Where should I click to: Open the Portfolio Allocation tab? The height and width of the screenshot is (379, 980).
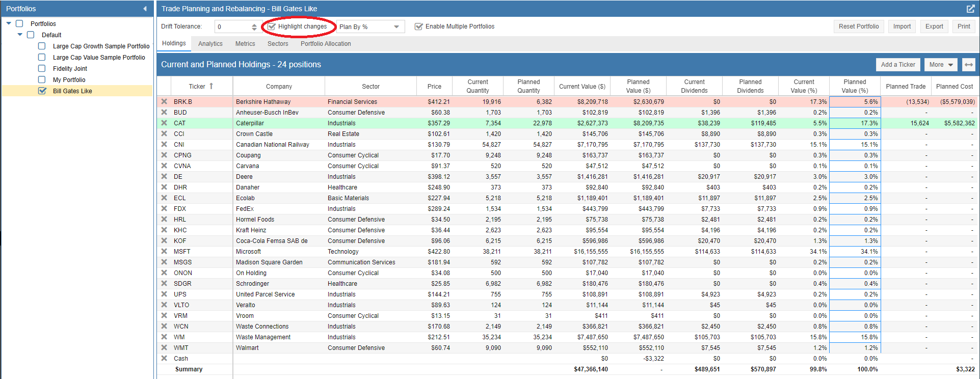(x=326, y=44)
